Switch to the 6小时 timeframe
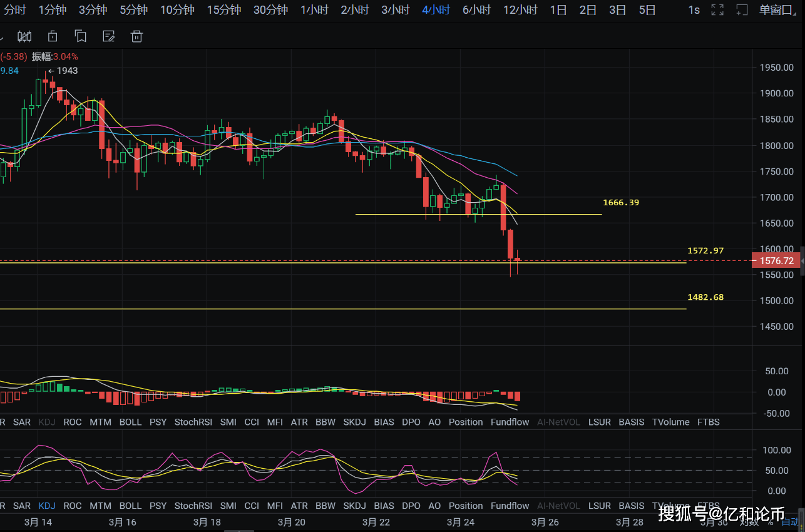Screen dimensions: 805x532 [476, 10]
